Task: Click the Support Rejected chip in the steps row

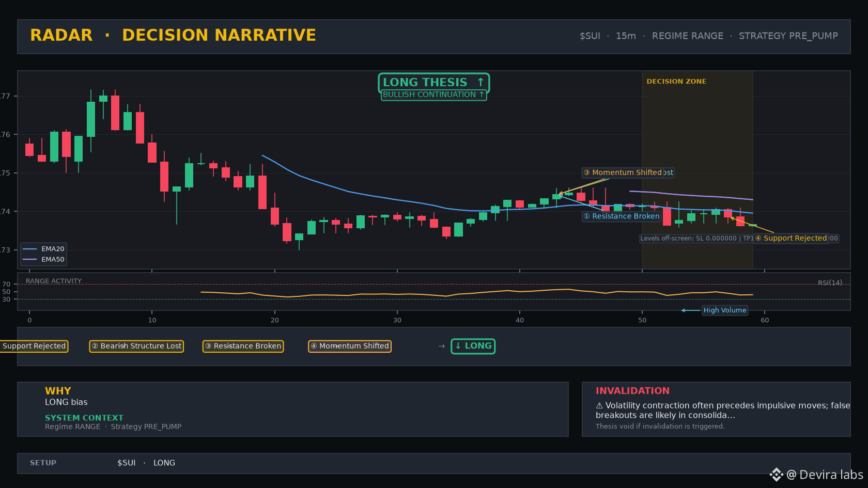Action: tap(34, 346)
